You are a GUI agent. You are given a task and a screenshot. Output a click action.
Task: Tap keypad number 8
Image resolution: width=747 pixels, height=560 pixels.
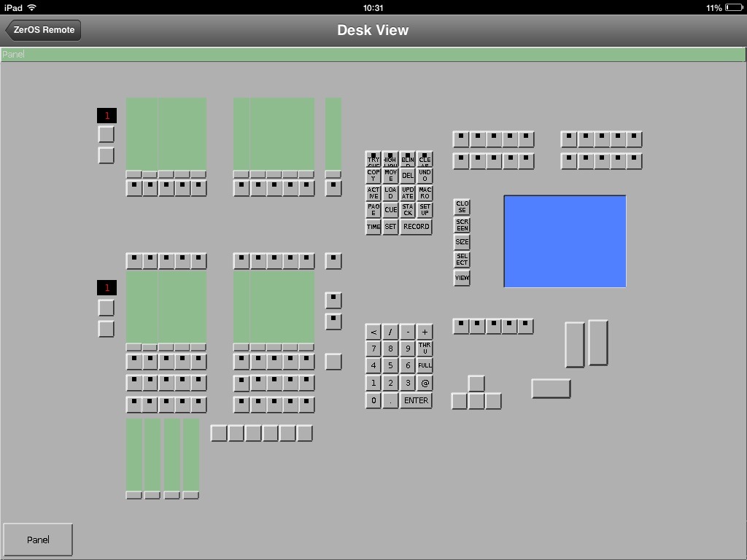(391, 349)
